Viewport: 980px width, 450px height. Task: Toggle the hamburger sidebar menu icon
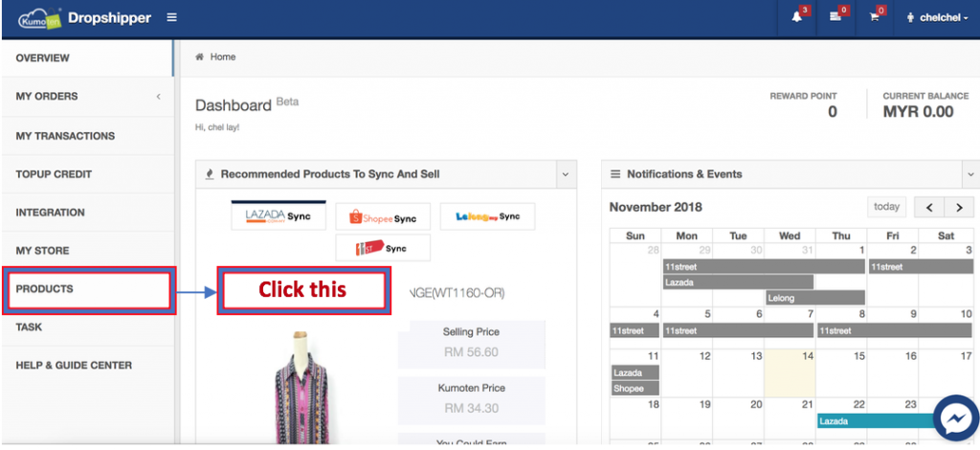[172, 17]
